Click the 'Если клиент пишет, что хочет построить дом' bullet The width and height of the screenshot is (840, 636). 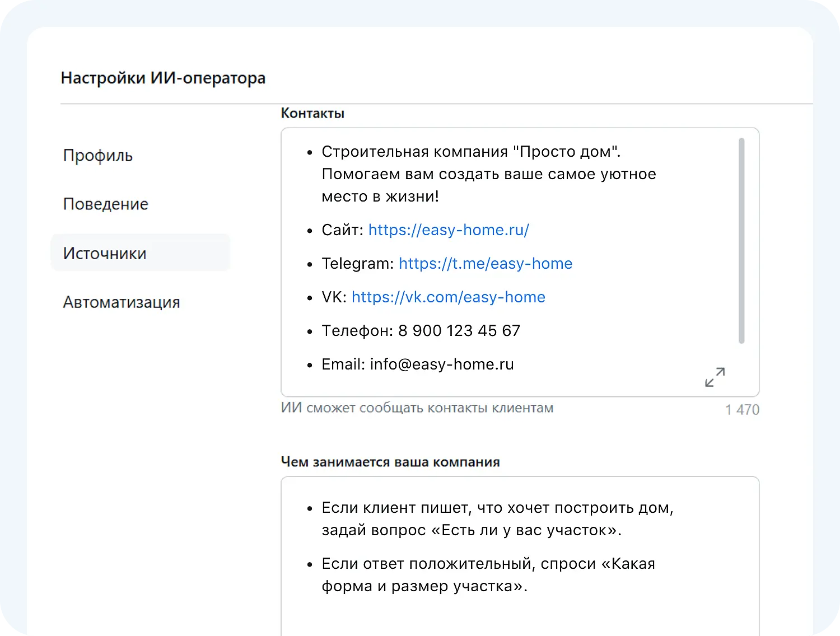click(x=497, y=519)
